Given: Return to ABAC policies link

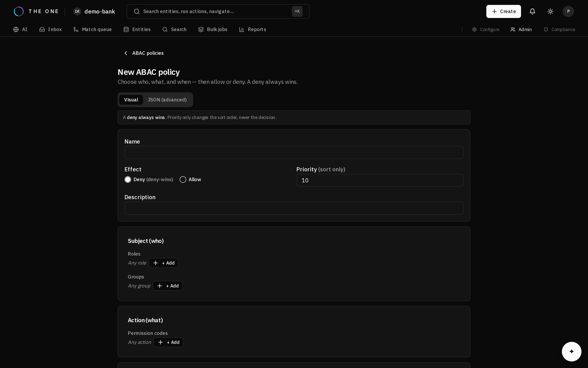Looking at the screenshot, I should [148, 53].
